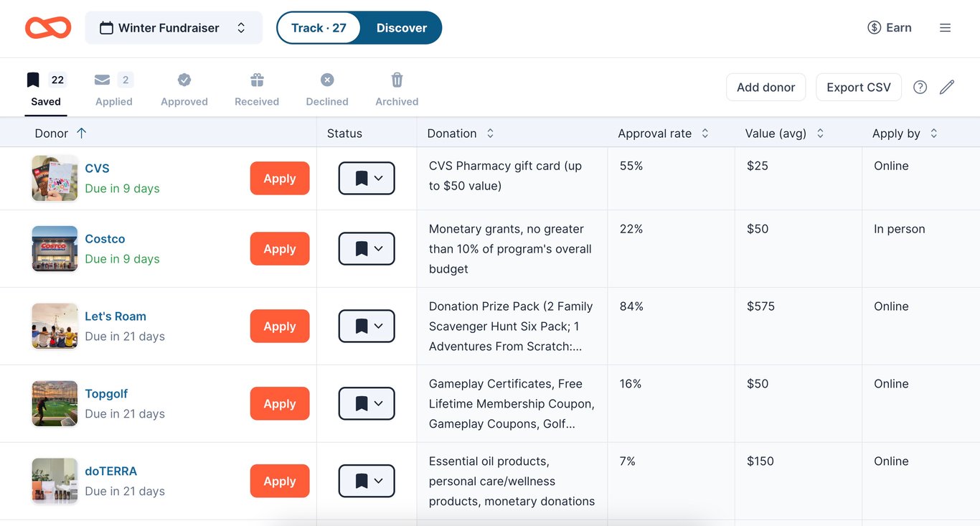Sort by Donor column arrow
This screenshot has width=980, height=526.
tap(81, 133)
